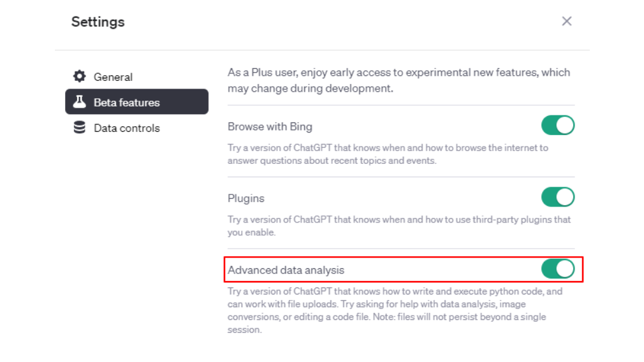Close the Settings dialog with the X
644x362 pixels.
click(x=567, y=21)
